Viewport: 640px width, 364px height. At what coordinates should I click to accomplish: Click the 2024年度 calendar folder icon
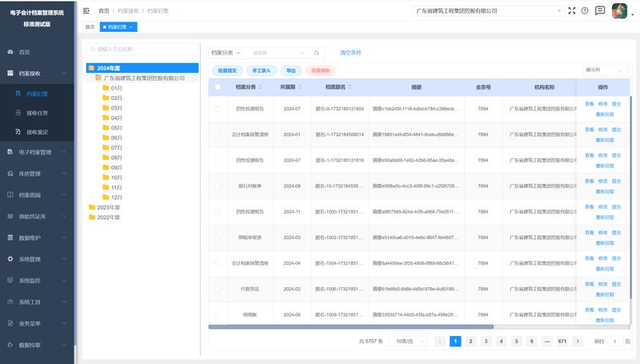tap(91, 68)
